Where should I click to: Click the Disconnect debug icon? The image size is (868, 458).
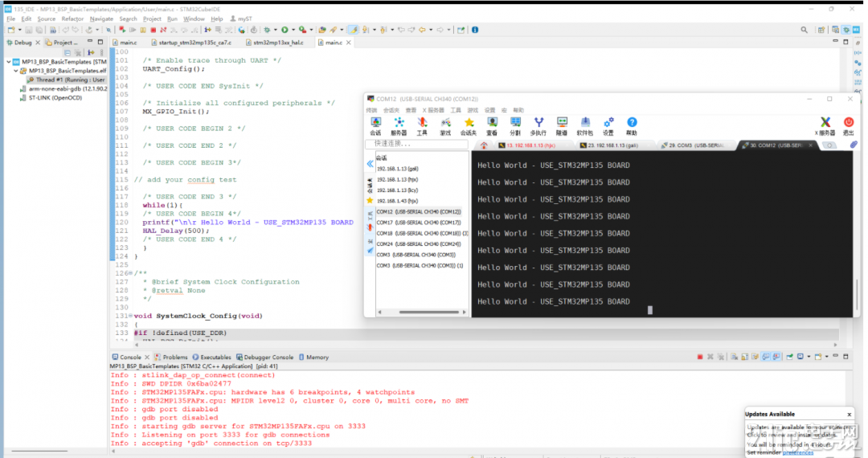coord(163,30)
